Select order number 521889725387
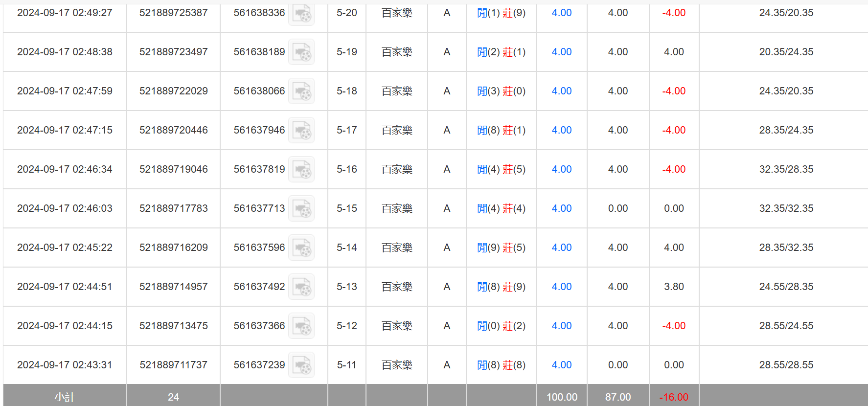Screen dimensions: 868x406 pyautogui.click(x=173, y=13)
